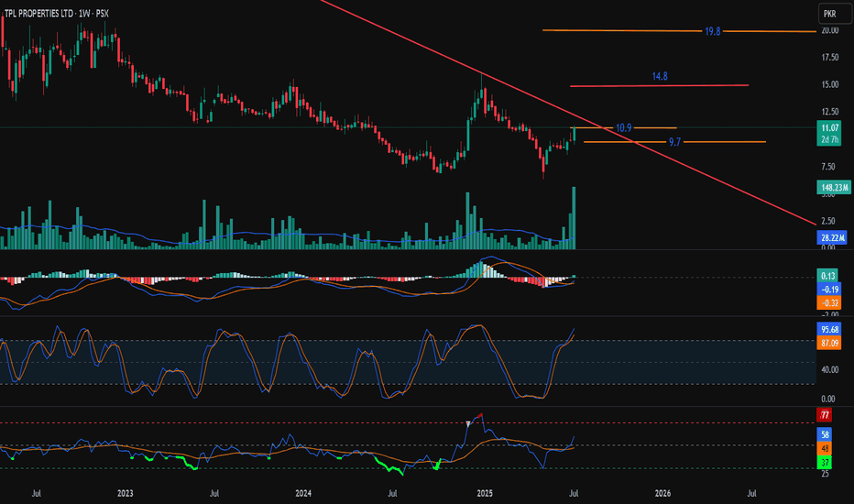This screenshot has width=854, height=504.
Task: Click the 2023 label on the time axis
Action: coord(126,493)
